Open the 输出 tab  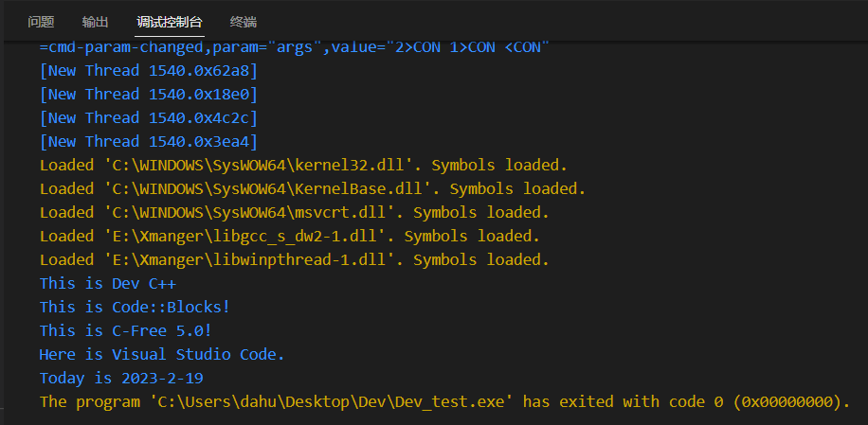[x=95, y=22]
